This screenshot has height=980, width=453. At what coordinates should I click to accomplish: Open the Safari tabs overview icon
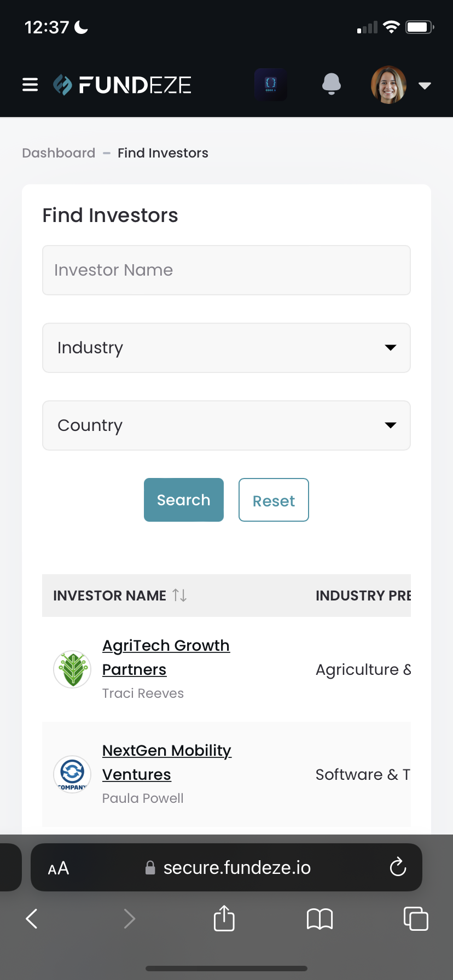pyautogui.click(x=416, y=918)
